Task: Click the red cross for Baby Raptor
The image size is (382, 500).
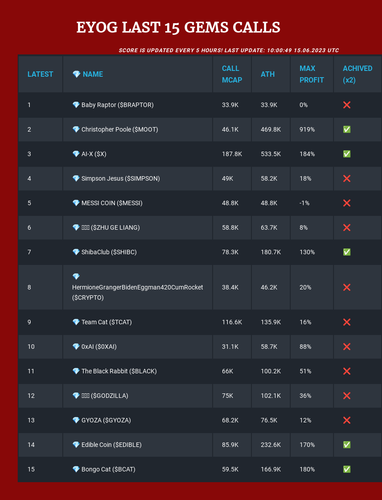Action: pos(347,105)
